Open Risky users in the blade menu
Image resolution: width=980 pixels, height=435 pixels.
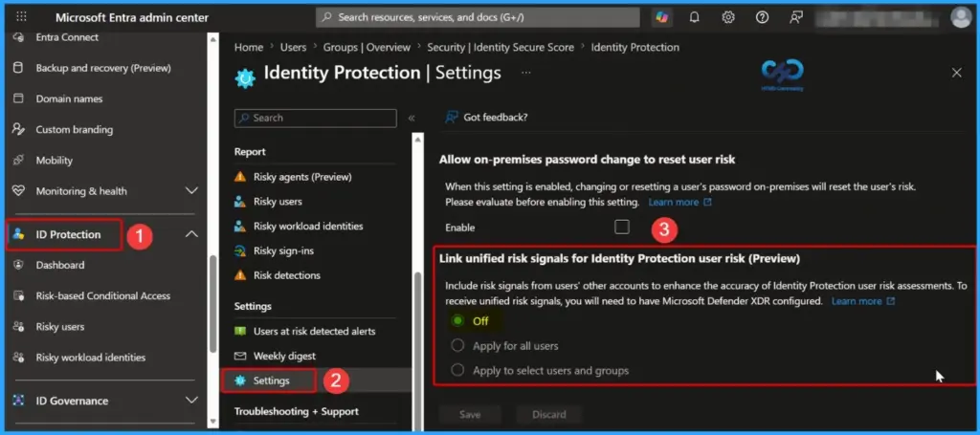click(278, 202)
